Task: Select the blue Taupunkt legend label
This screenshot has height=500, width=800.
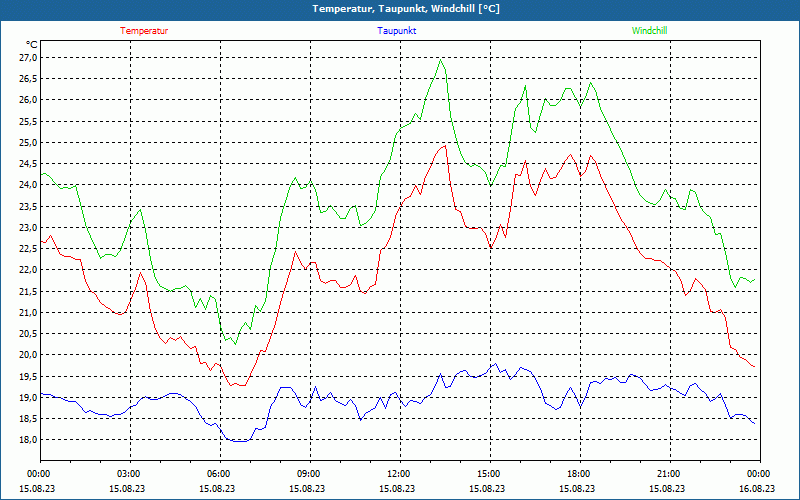Action: 397,31
